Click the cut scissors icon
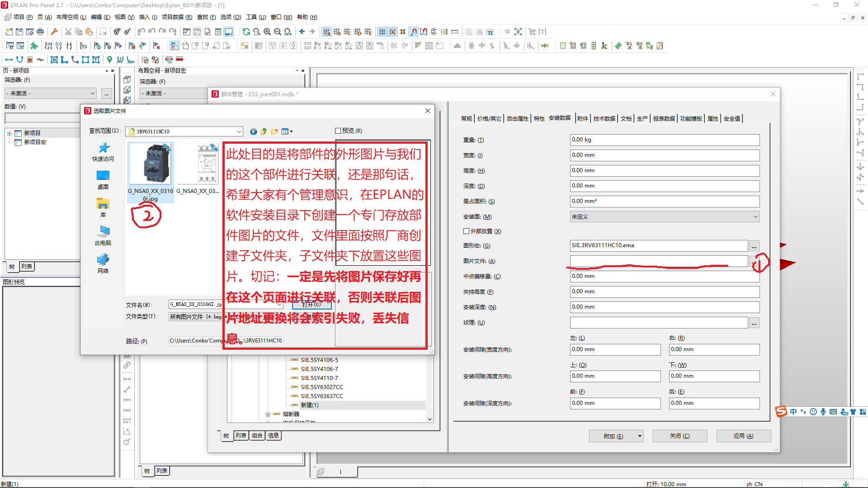Image resolution: width=868 pixels, height=488 pixels. (68, 32)
